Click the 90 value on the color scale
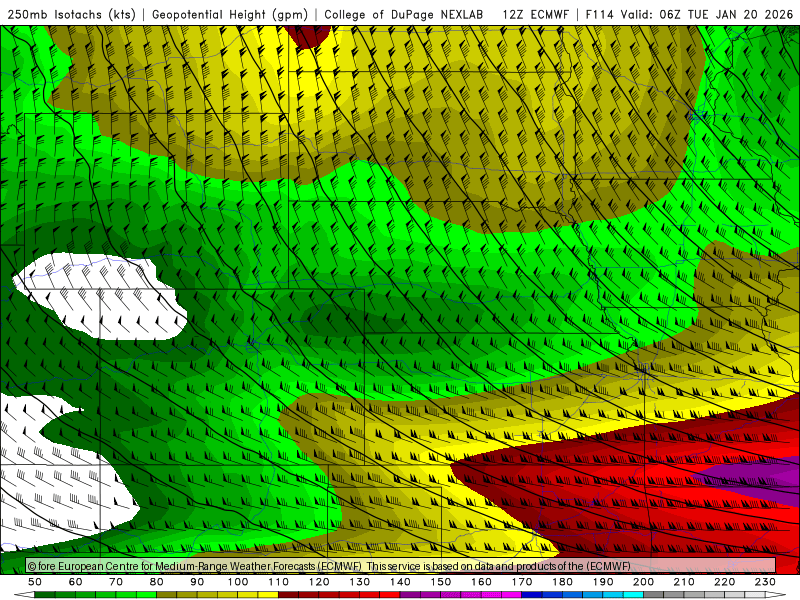 point(197,582)
